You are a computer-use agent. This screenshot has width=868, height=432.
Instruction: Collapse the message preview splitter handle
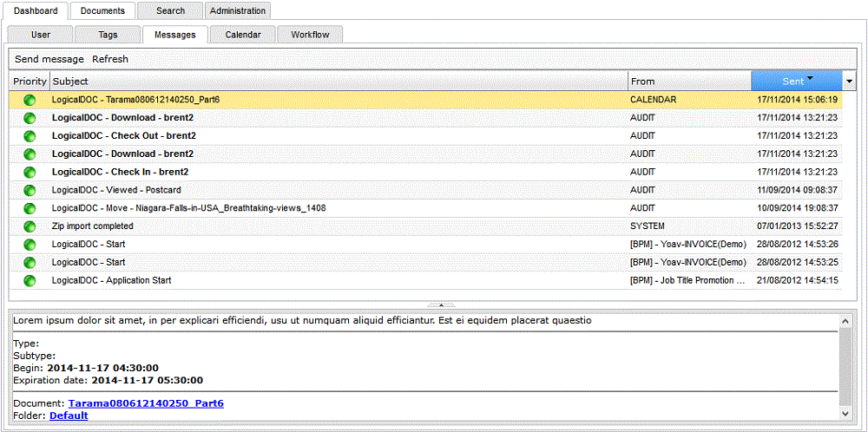[x=441, y=304]
